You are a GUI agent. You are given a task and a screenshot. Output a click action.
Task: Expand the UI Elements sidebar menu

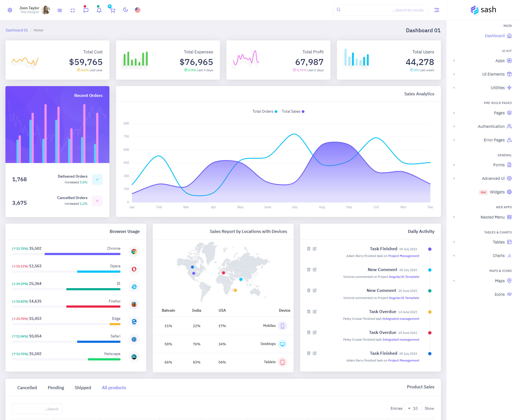click(493, 74)
